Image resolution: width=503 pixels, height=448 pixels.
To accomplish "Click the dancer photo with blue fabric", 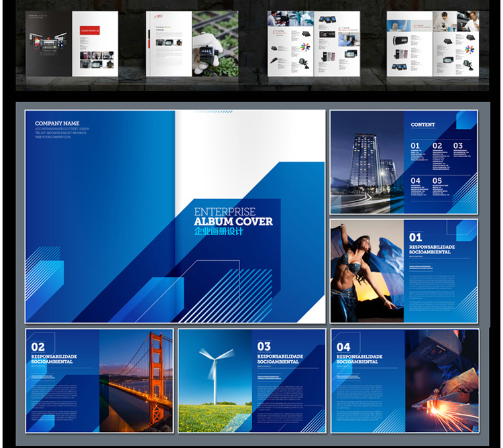I will pyautogui.click(x=367, y=270).
